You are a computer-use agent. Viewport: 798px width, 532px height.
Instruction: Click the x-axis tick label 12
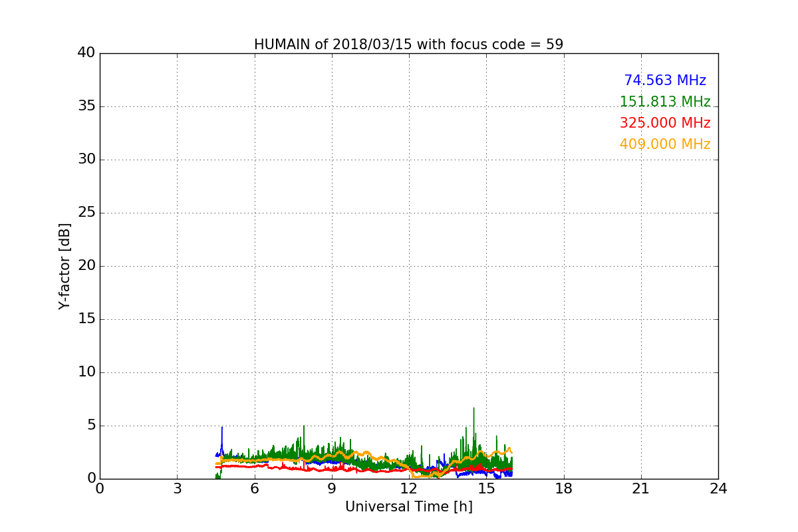pyautogui.click(x=409, y=489)
